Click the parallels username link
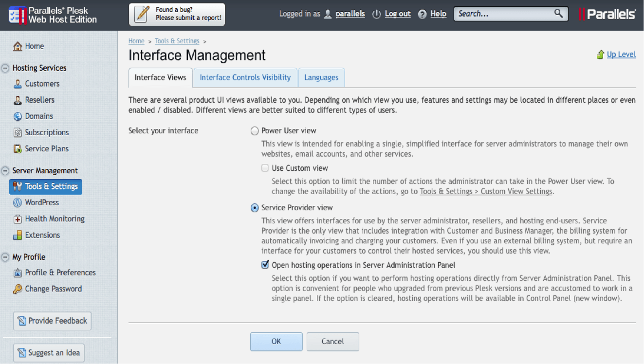Image resolution: width=644 pixels, height=364 pixels. coord(350,14)
